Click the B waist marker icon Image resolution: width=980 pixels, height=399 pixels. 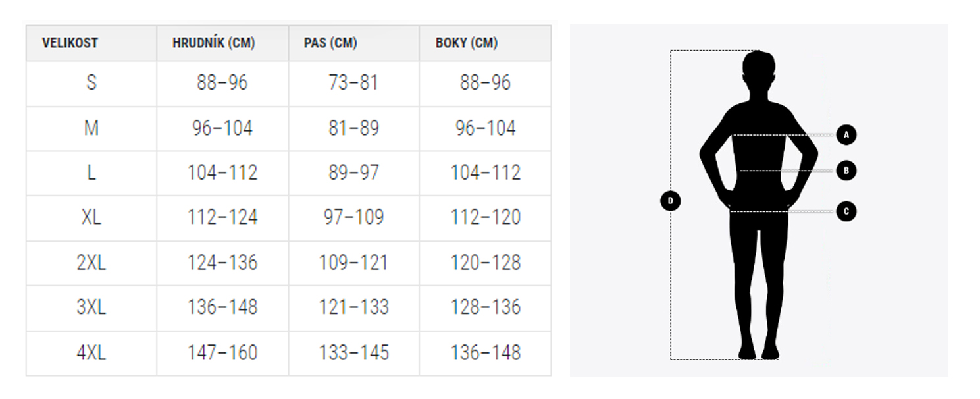tap(846, 171)
